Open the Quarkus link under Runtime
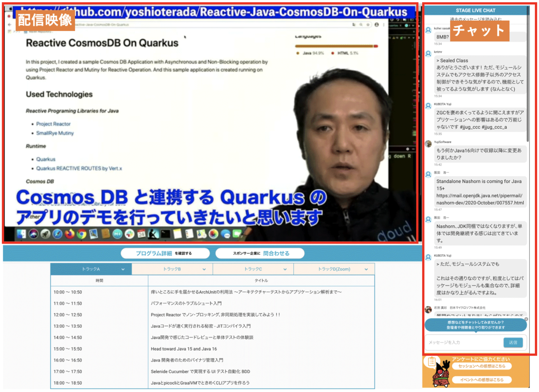Viewport: 539px width, 392px height. pyautogui.click(x=46, y=159)
